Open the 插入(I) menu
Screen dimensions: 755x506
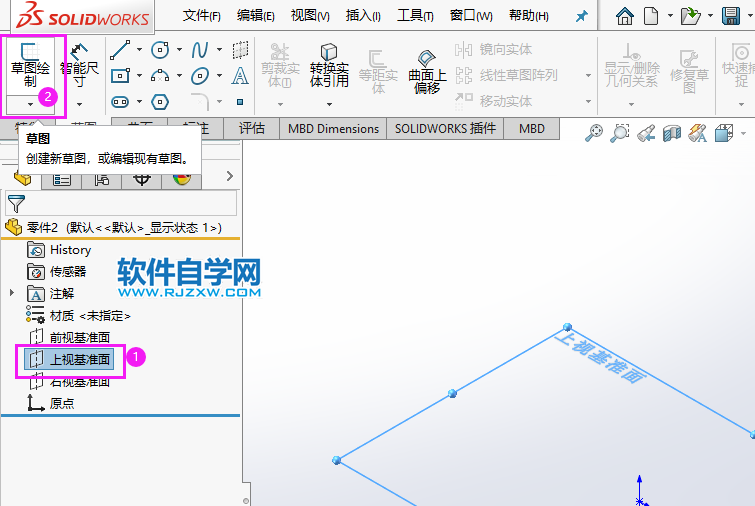(363, 16)
